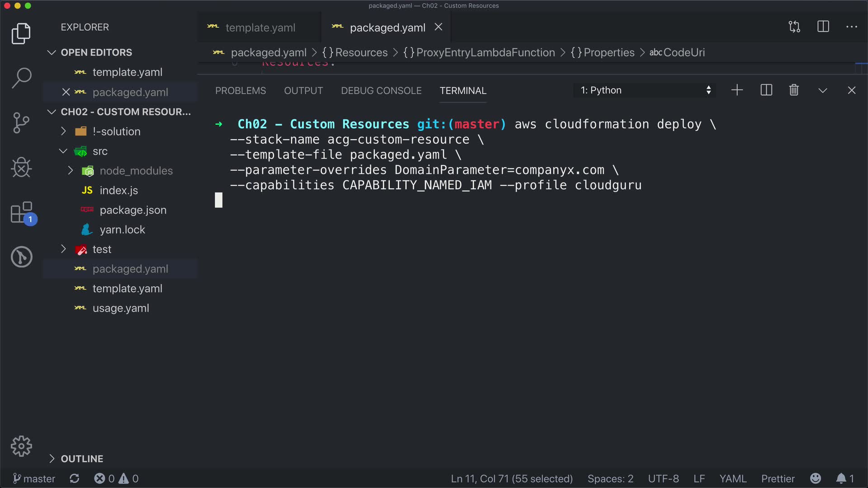The image size is (868, 488).
Task: Open the terminal selector 1: Python dropdown
Action: click(645, 90)
